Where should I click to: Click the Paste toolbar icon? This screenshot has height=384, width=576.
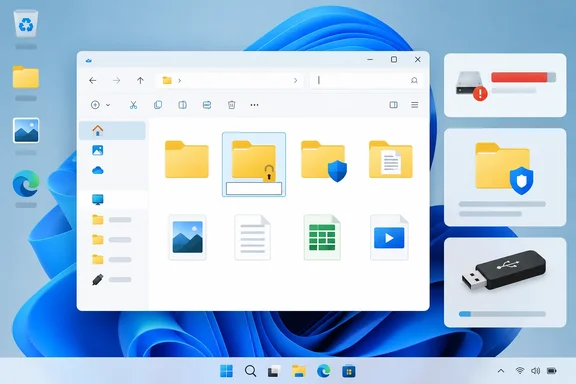pos(183,105)
